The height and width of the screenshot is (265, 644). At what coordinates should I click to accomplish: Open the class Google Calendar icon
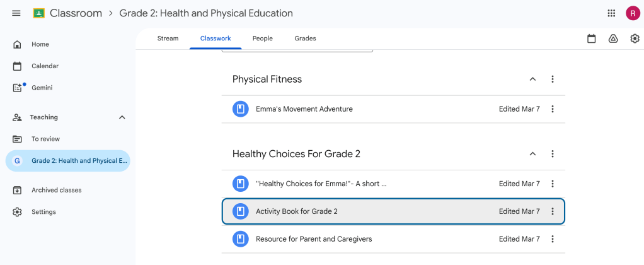click(x=591, y=38)
